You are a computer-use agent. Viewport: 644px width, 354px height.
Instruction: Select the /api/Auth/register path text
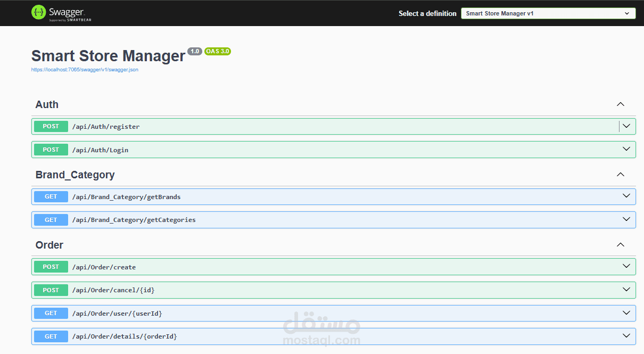[x=106, y=127]
